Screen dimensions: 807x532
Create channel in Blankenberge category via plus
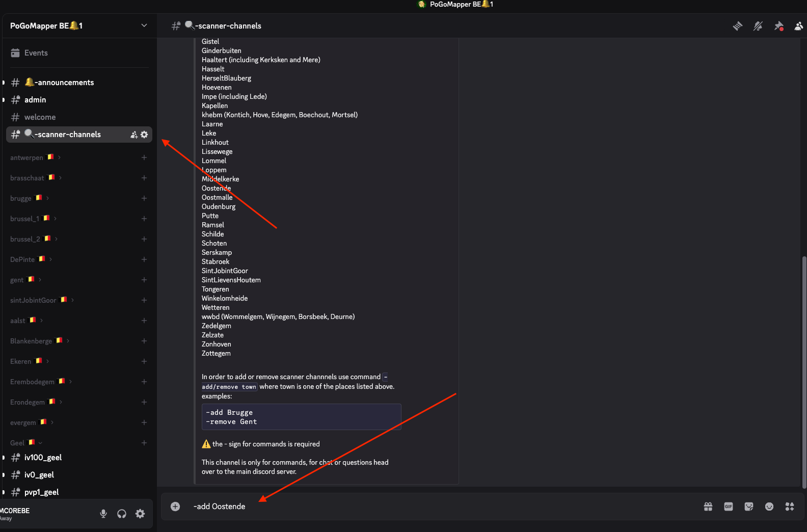coord(144,341)
